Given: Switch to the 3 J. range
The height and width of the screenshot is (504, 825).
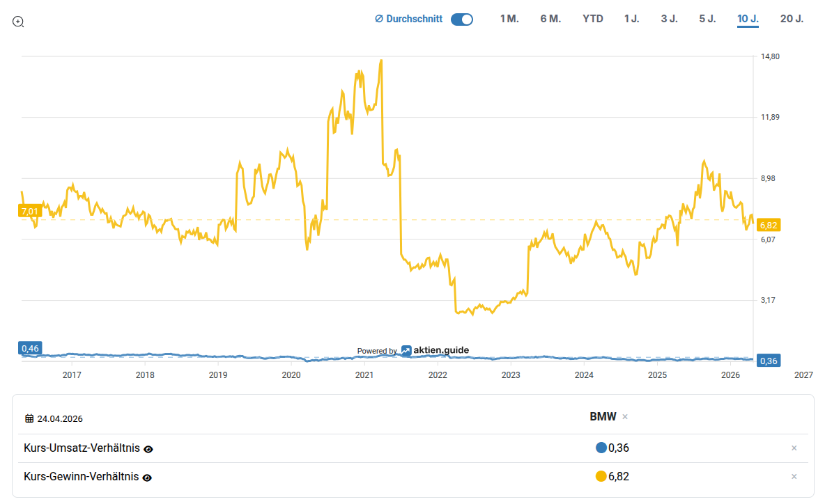Looking at the screenshot, I should point(669,19).
